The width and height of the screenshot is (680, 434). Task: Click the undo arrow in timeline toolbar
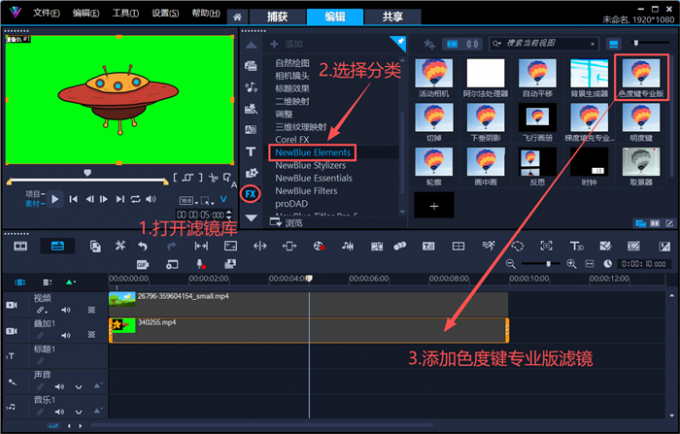coord(143,246)
